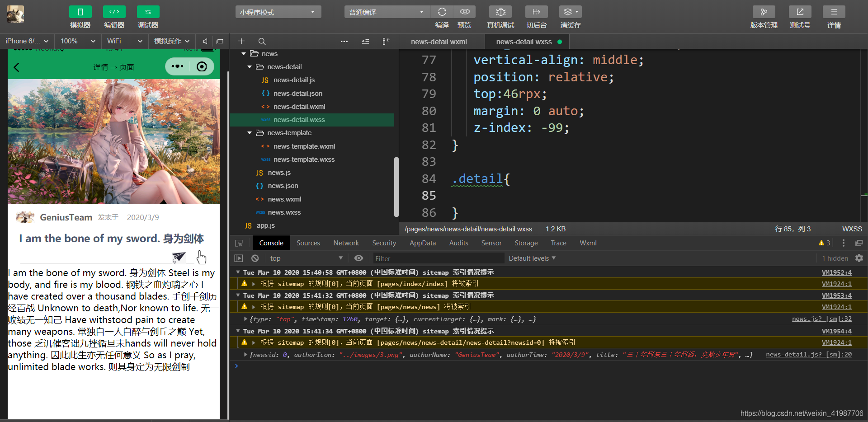Screen dimensions: 868x422
Task: Open the devtools vertical dots menu
Action: tap(843, 243)
